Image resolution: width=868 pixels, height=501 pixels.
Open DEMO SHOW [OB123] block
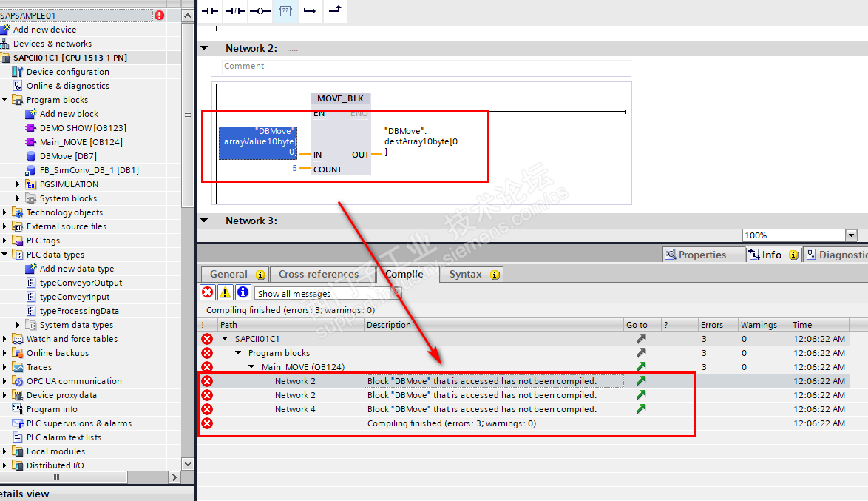click(83, 127)
